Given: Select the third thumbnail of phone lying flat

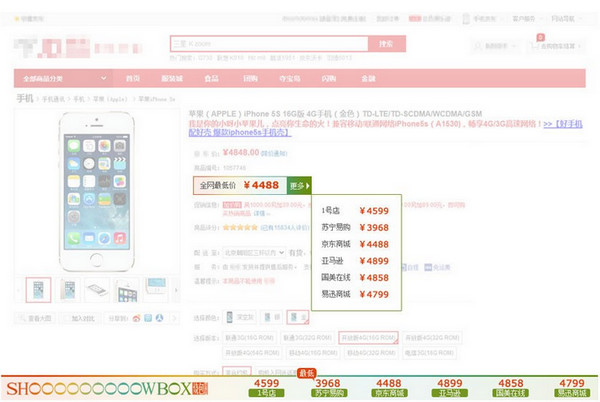Looking at the screenshot, I should (97, 290).
